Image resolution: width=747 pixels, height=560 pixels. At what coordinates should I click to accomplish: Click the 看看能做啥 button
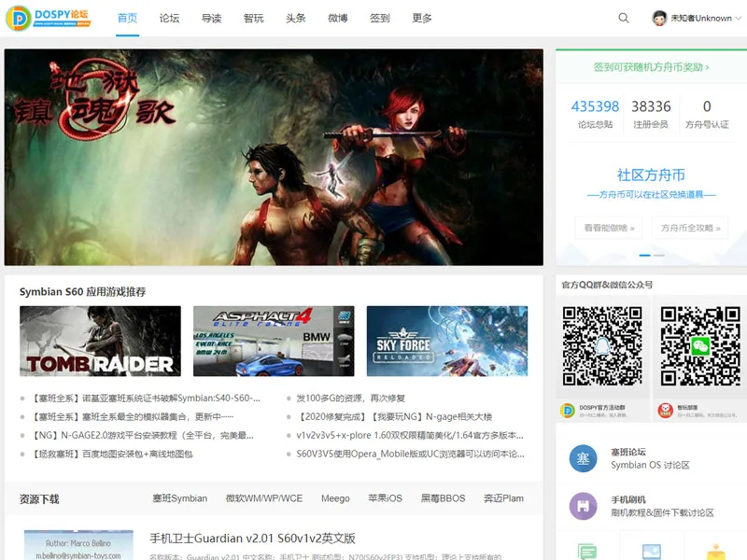[x=609, y=228]
